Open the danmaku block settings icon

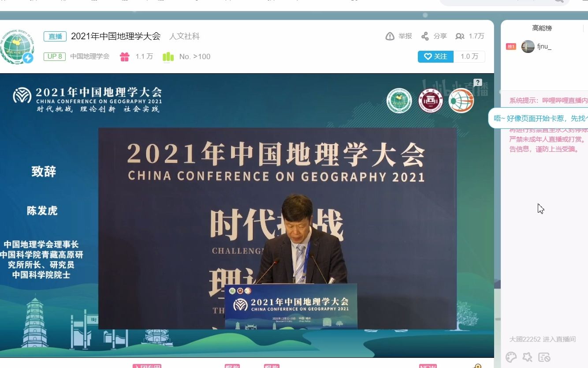click(x=544, y=357)
